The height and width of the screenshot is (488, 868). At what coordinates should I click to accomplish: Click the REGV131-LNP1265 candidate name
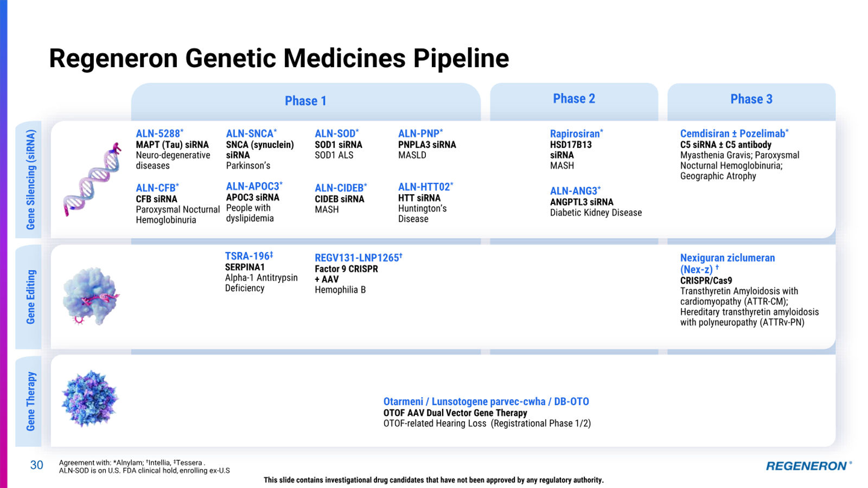tap(358, 258)
